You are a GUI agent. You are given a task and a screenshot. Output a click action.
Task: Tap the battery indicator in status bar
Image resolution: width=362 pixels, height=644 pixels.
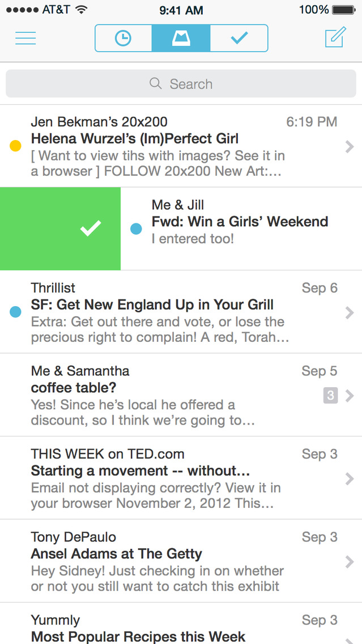coord(344,10)
